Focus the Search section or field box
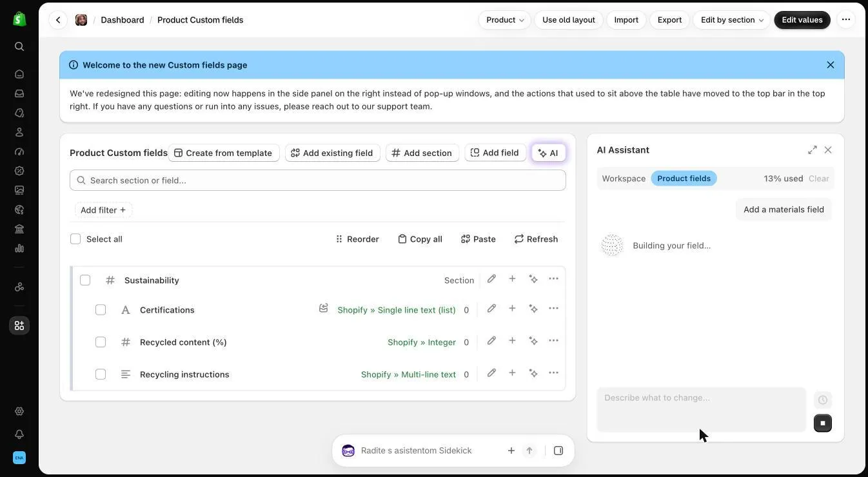 pos(318,180)
